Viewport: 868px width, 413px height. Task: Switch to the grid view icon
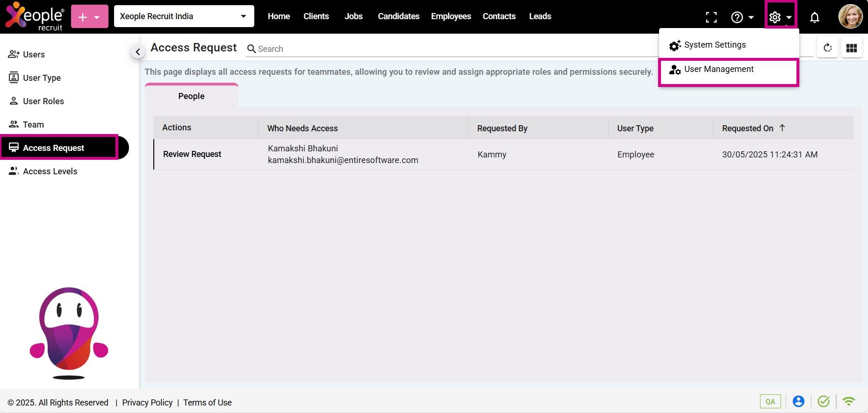[x=851, y=48]
